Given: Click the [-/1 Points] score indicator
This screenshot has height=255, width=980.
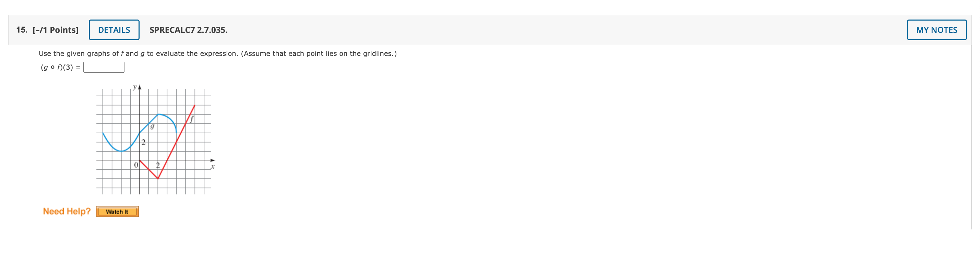Looking at the screenshot, I should click(x=56, y=29).
